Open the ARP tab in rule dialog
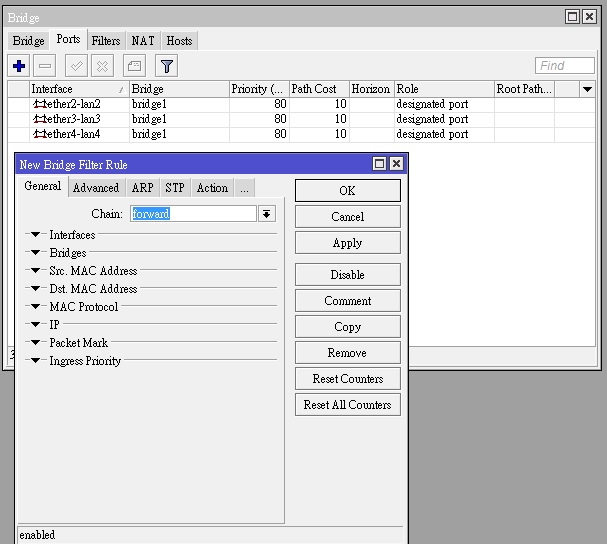 (x=142, y=188)
